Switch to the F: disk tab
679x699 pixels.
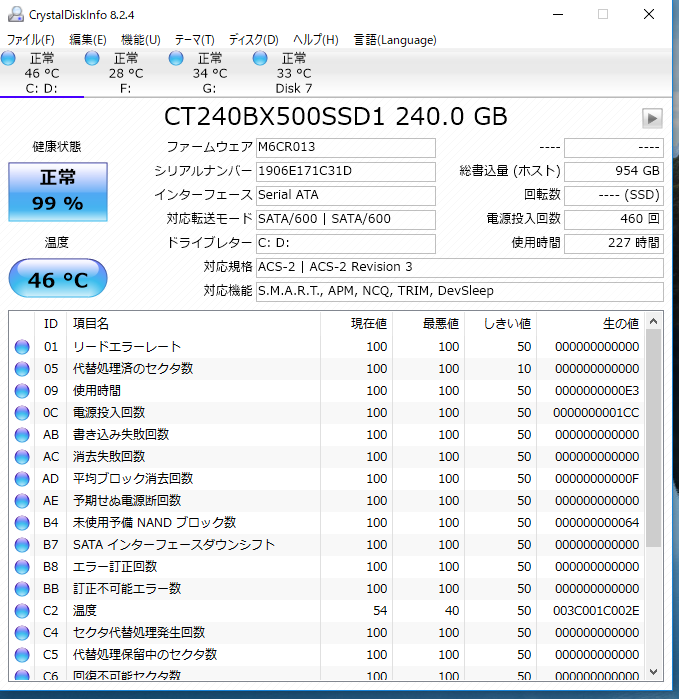(x=126, y=73)
